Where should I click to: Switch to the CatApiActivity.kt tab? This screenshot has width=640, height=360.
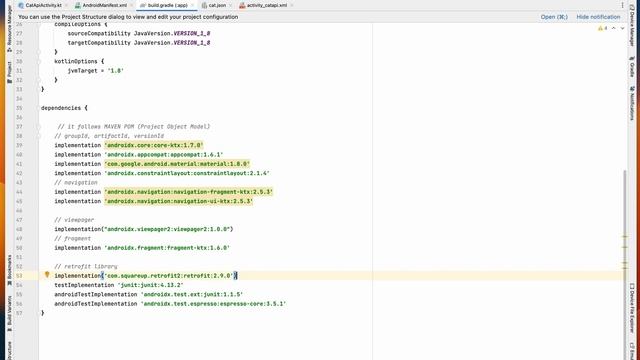tap(43, 5)
